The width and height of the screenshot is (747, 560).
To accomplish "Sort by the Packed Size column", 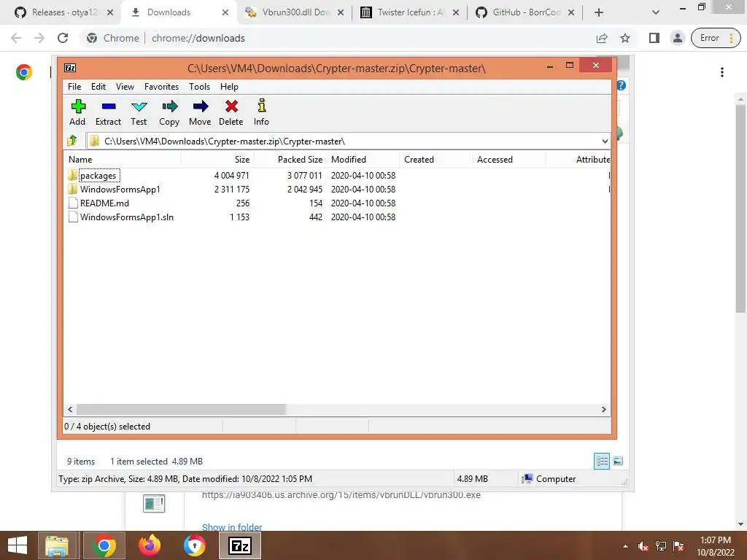I will (290, 160).
